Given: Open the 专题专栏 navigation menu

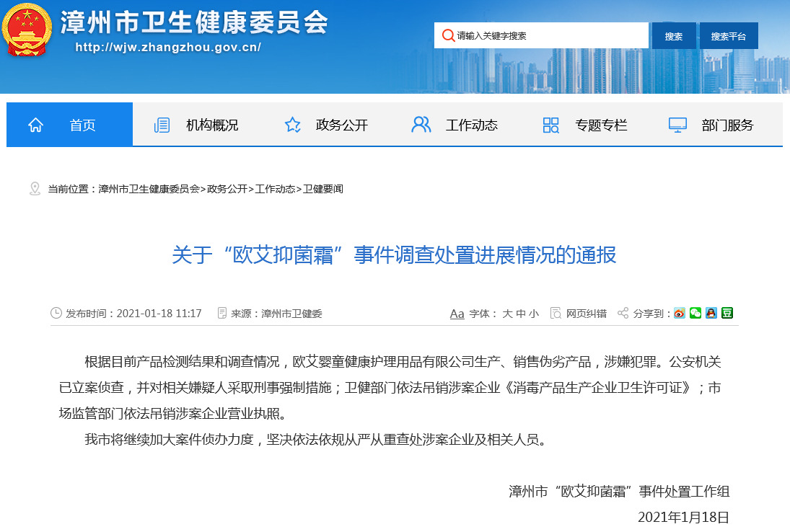Looking at the screenshot, I should coord(600,125).
